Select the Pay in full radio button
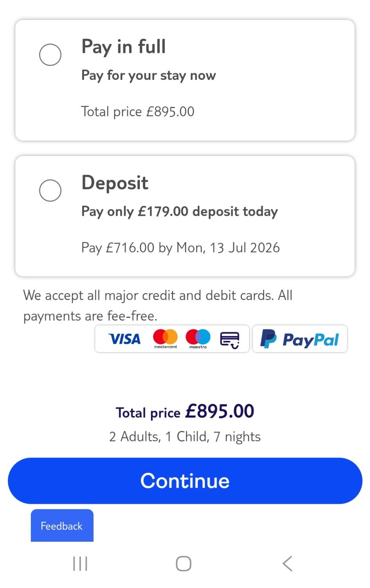Image resolution: width=370 pixels, height=588 pixels. (50, 55)
